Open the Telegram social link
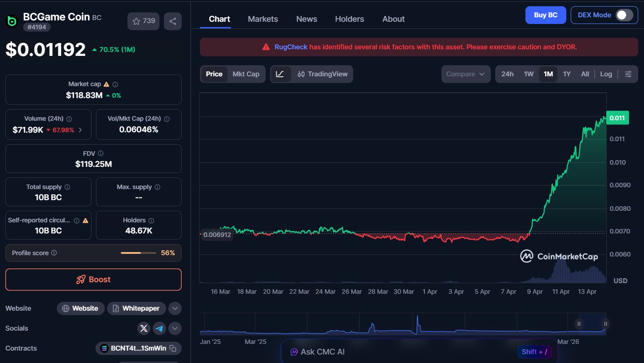 click(159, 328)
